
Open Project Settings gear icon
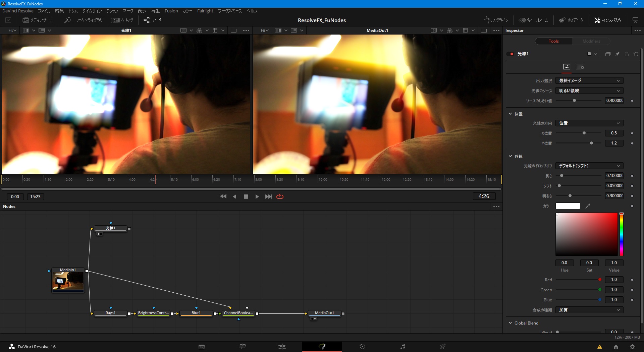(x=632, y=347)
